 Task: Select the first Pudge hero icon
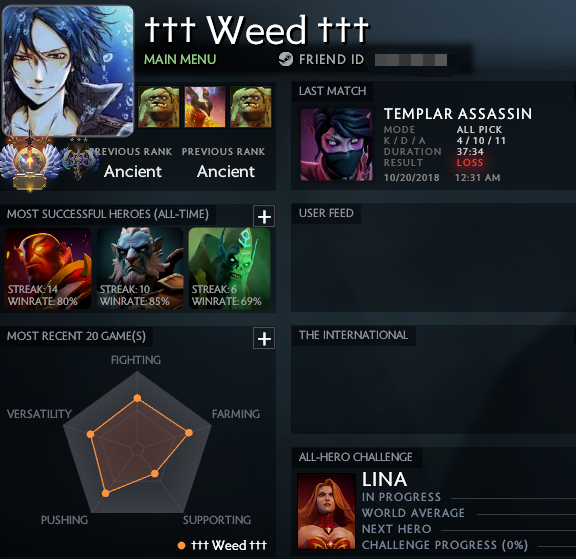pos(159,107)
